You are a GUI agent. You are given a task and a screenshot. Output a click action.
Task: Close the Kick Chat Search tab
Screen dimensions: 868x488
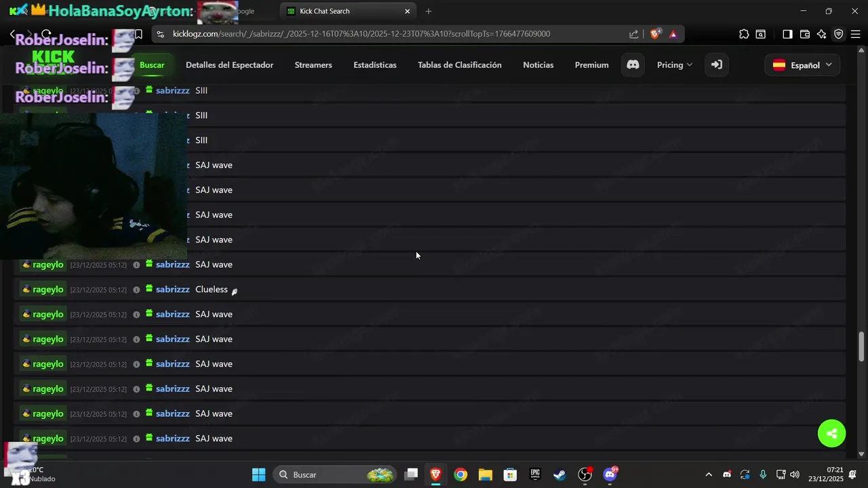click(x=408, y=11)
